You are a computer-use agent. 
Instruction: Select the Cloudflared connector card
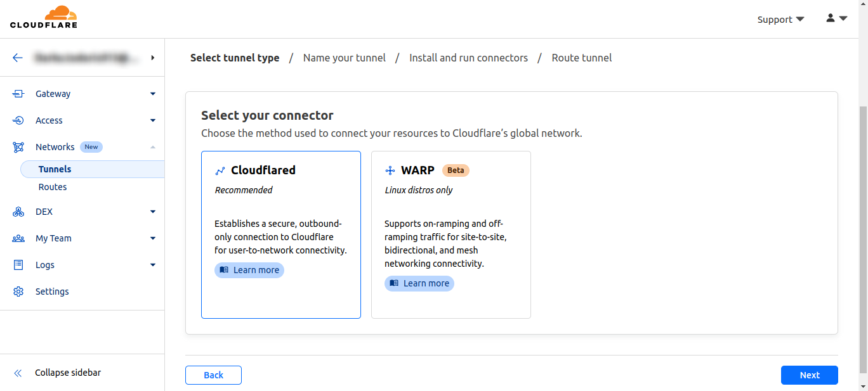(x=280, y=234)
